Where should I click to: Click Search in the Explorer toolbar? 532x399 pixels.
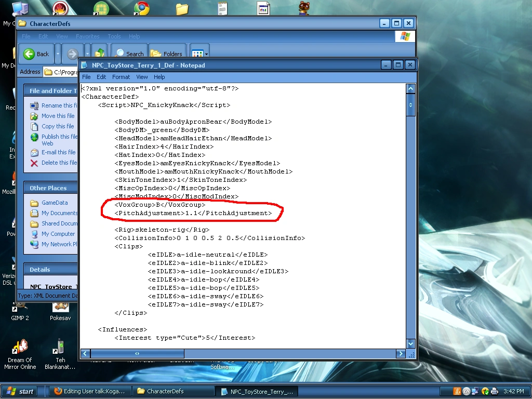pyautogui.click(x=129, y=54)
